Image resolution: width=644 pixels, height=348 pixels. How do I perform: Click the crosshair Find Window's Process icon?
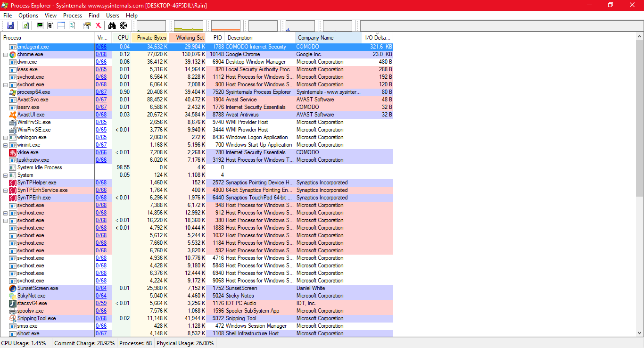click(123, 25)
